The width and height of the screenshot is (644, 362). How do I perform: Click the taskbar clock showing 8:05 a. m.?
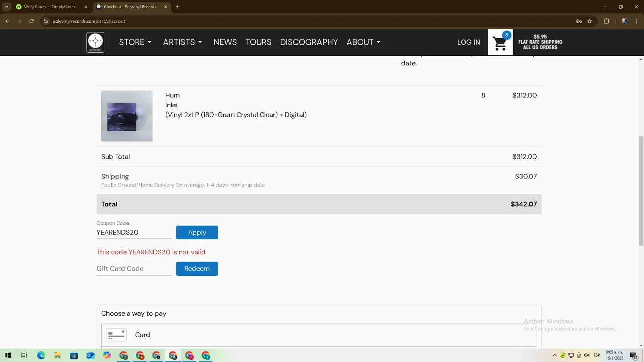pos(614,355)
